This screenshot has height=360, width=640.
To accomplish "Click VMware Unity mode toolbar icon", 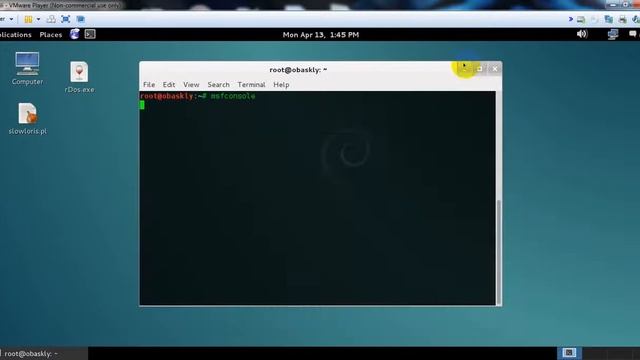I will point(81,19).
